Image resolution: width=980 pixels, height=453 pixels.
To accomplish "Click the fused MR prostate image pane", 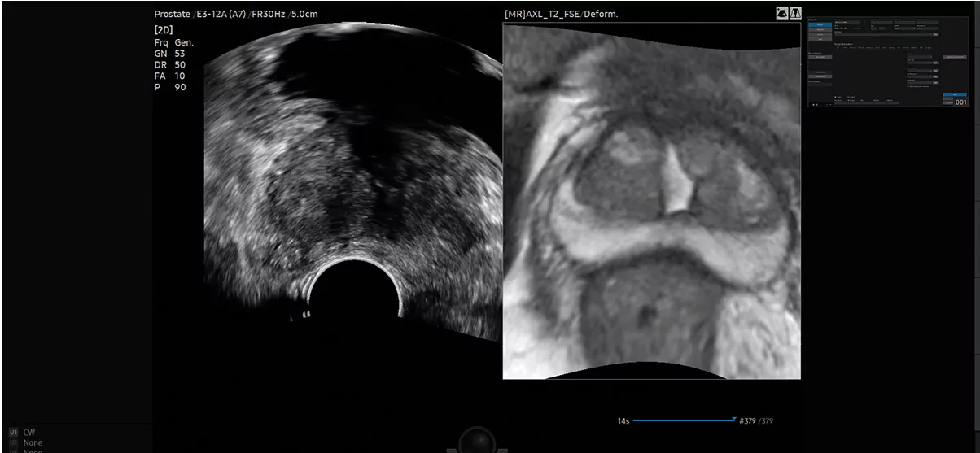I will 651,203.
